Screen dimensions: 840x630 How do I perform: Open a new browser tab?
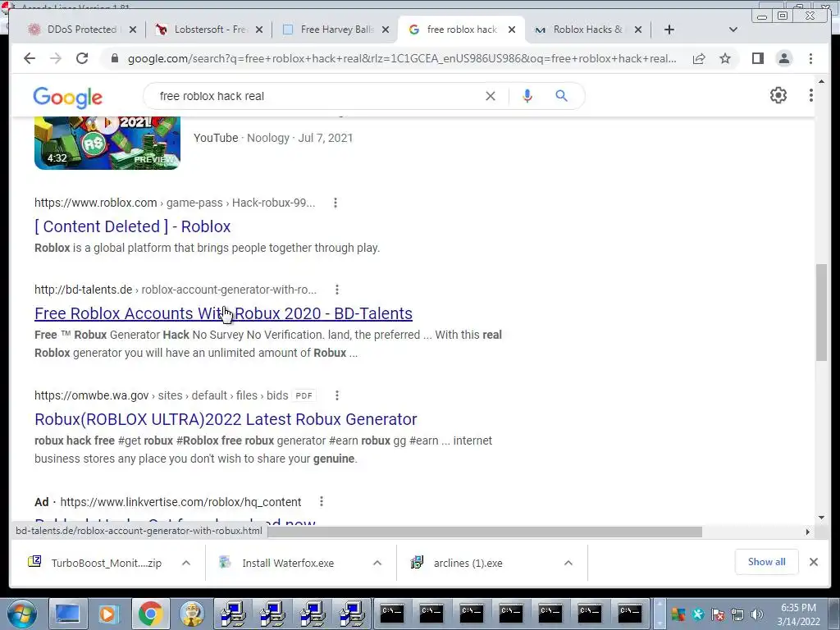(x=669, y=30)
